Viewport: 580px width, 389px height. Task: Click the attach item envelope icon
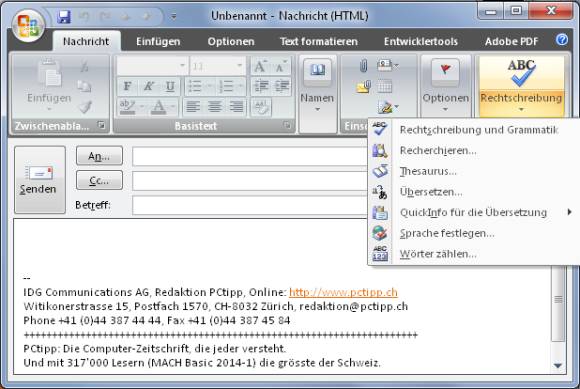coord(364,87)
